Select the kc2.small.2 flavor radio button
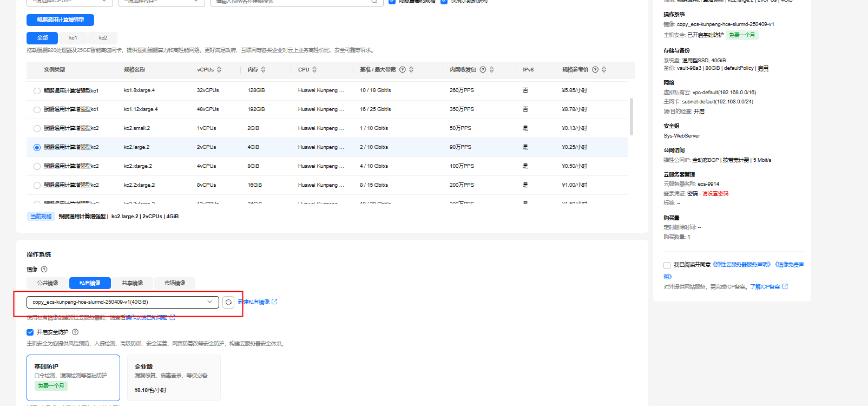Viewport: 868px width, 406px height. click(x=37, y=129)
